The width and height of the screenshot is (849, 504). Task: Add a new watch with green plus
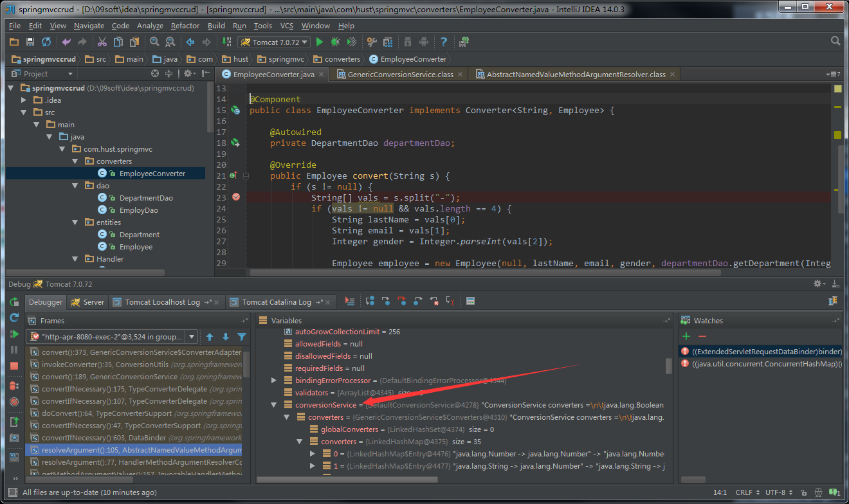point(686,336)
